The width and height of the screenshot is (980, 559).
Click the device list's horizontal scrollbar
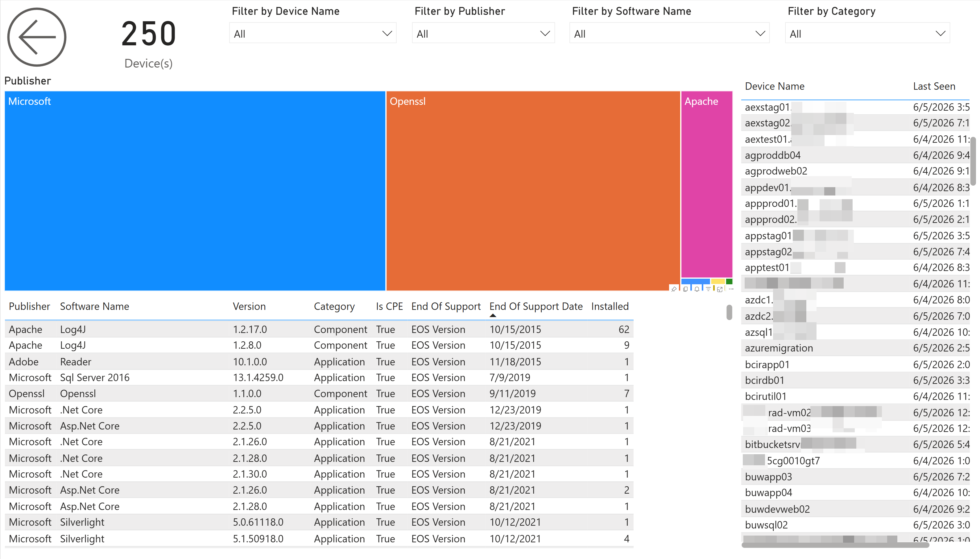point(835,545)
